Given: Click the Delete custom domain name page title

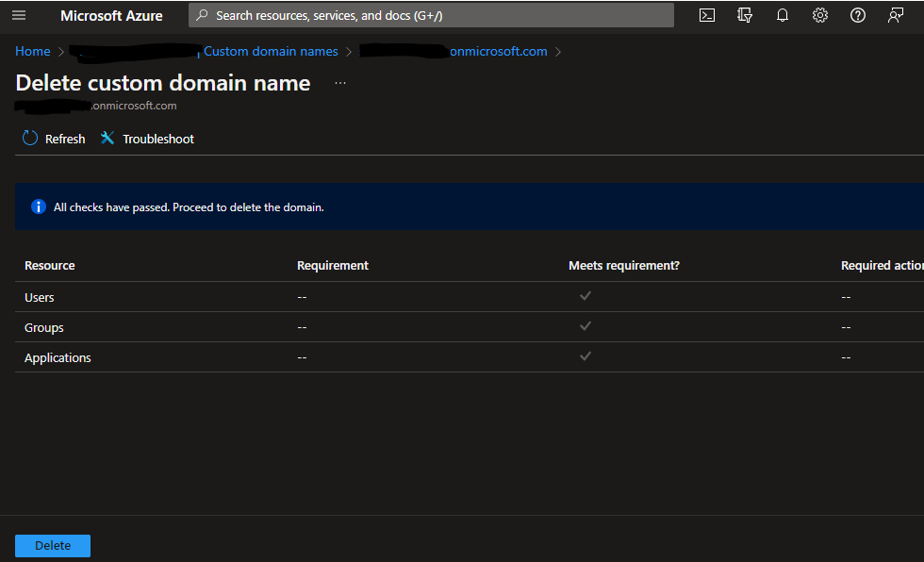Looking at the screenshot, I should 162,83.
